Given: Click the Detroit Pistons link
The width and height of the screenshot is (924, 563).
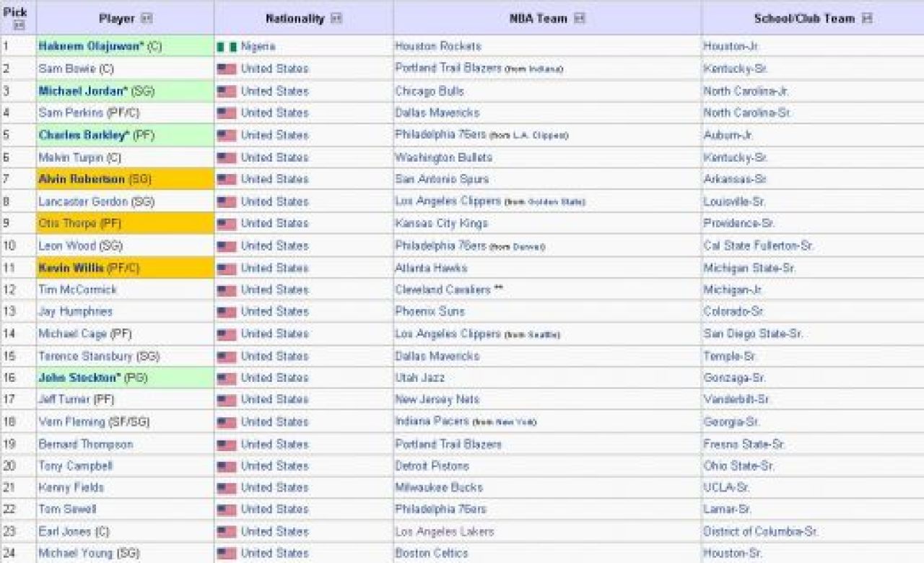Looking at the screenshot, I should (432, 466).
